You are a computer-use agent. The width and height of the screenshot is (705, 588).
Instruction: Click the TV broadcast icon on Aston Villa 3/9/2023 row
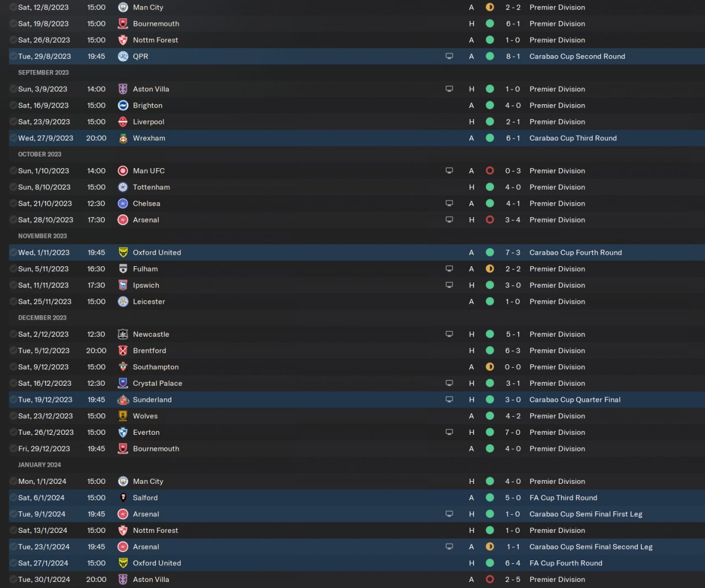coord(449,89)
